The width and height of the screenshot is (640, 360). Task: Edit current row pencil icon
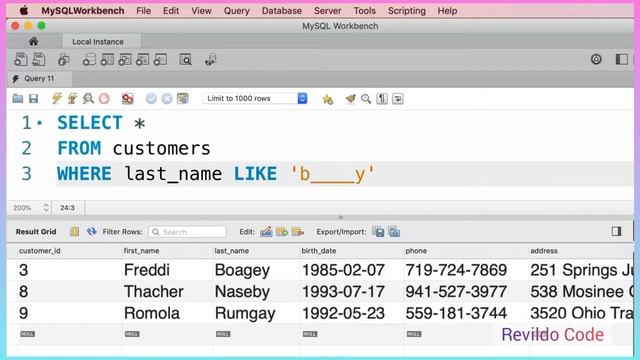266,231
